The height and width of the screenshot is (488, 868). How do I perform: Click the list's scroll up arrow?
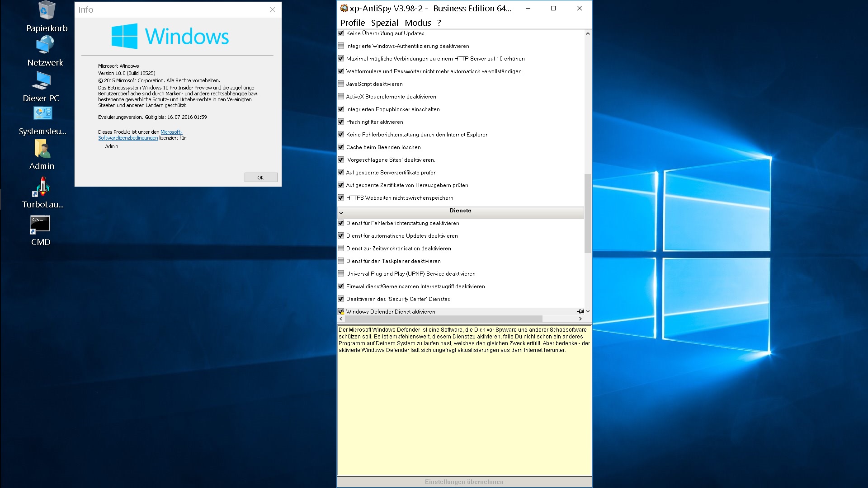click(588, 33)
